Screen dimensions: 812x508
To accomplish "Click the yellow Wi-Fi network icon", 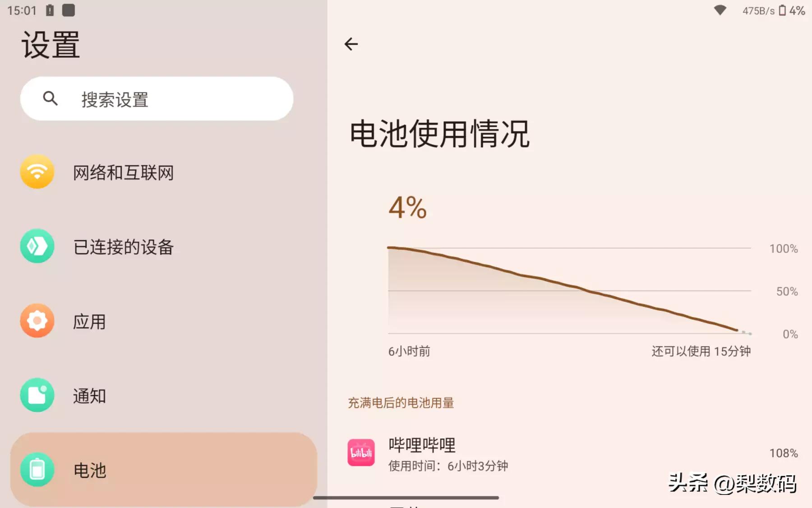I will [37, 172].
